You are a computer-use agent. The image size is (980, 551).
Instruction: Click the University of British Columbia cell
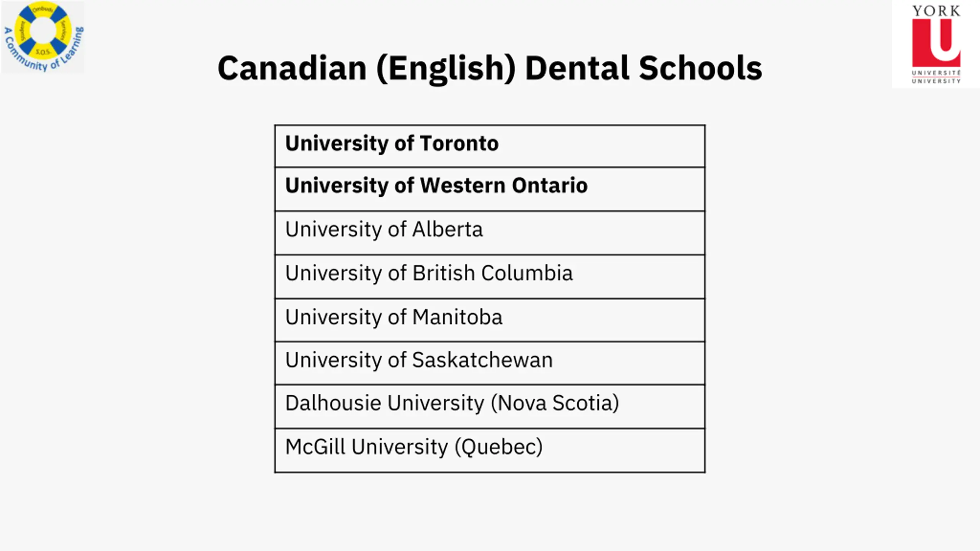click(x=490, y=276)
